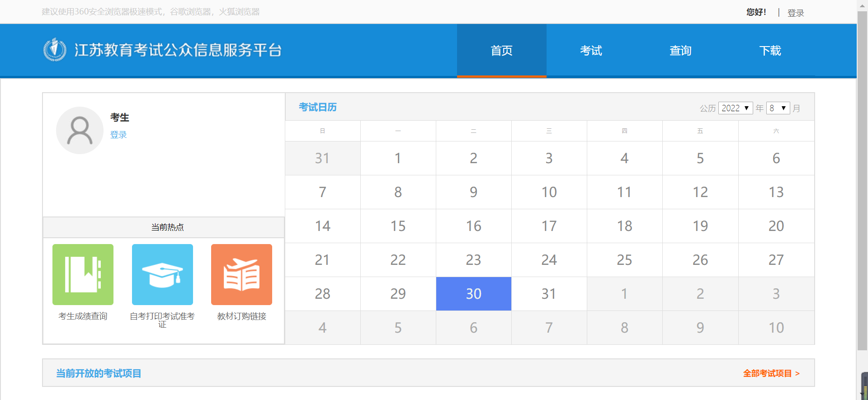Click the platform logo emblem in header

pyautogui.click(x=55, y=50)
